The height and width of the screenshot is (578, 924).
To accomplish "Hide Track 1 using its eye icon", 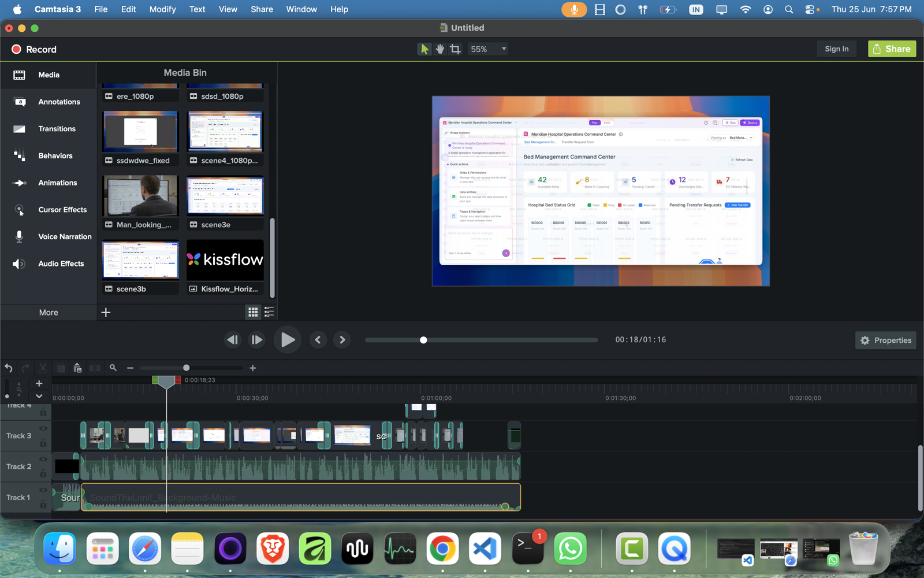I will [43, 490].
